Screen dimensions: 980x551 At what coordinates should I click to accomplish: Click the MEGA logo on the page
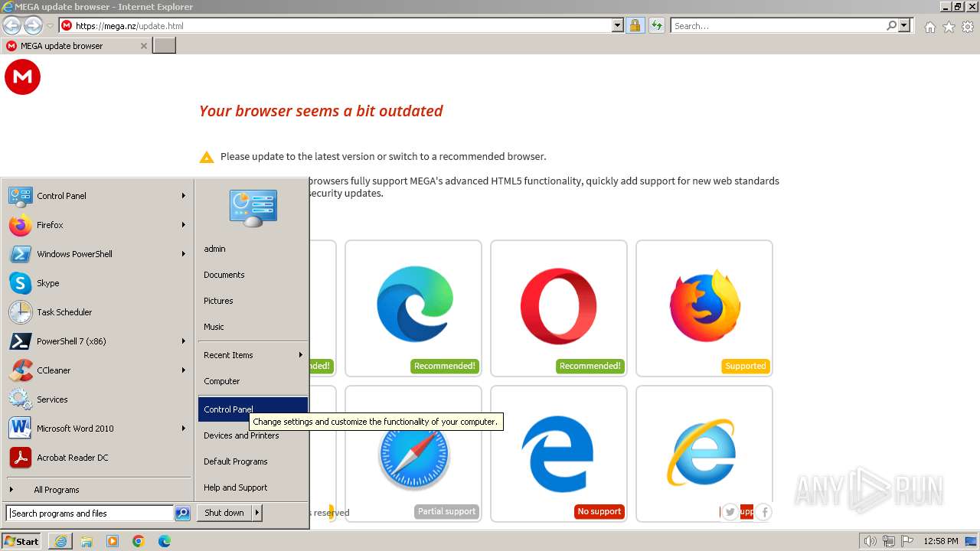(22, 77)
